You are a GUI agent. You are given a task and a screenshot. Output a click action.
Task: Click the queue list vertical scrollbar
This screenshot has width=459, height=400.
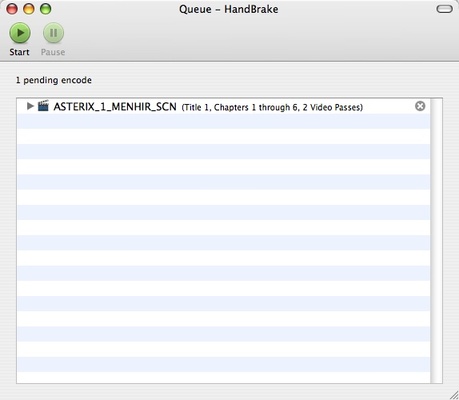point(436,241)
